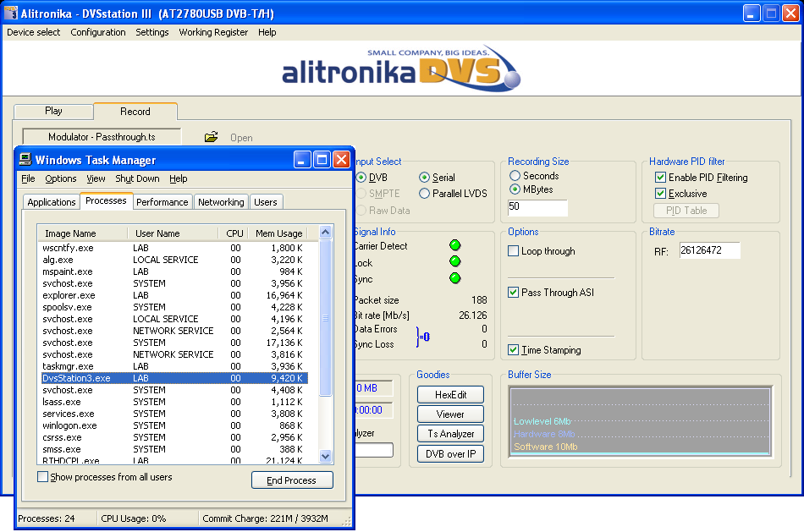The image size is (804, 532).
Task: Click Task Manager title bar icon
Action: pos(25,160)
